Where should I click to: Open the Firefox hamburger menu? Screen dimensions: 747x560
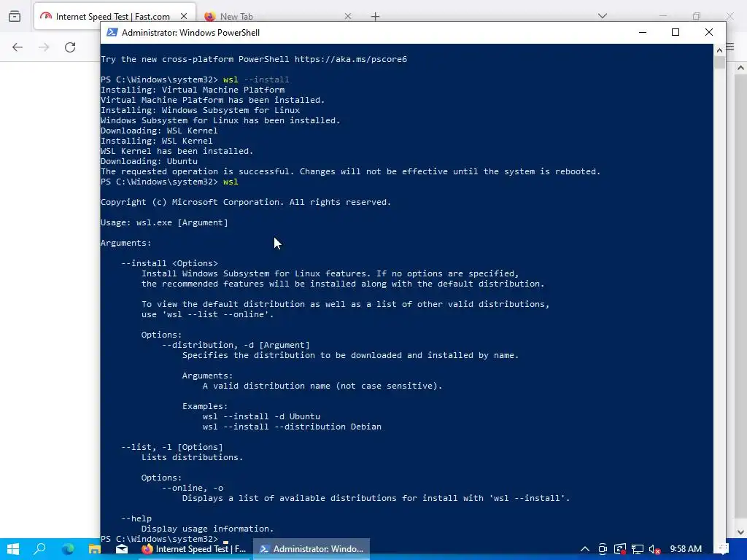(731, 47)
